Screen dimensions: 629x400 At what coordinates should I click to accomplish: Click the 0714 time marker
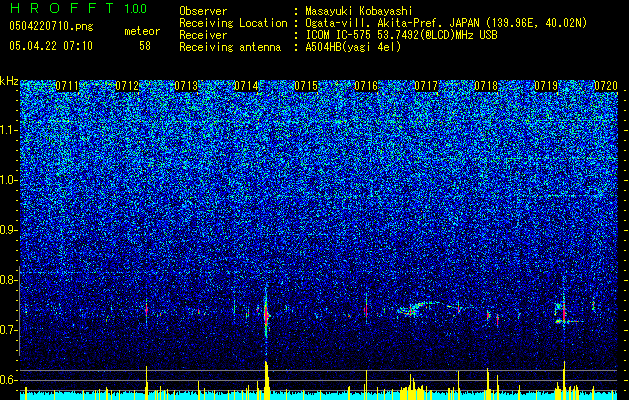tap(246, 86)
